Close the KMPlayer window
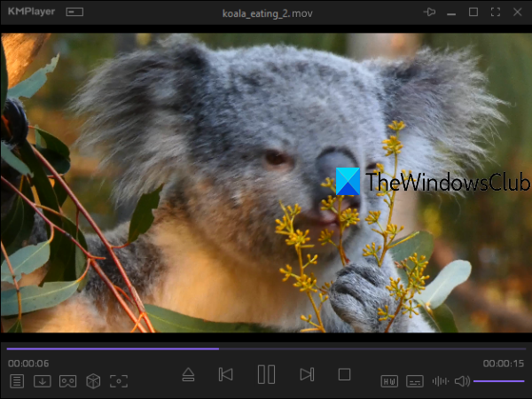 518,12
